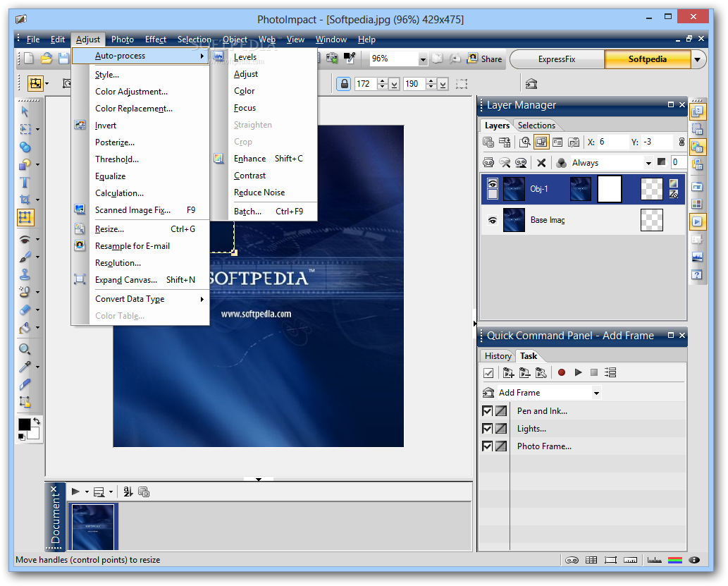The image size is (728, 586).
Task: Swap foreground and background colors
Action: 37,422
